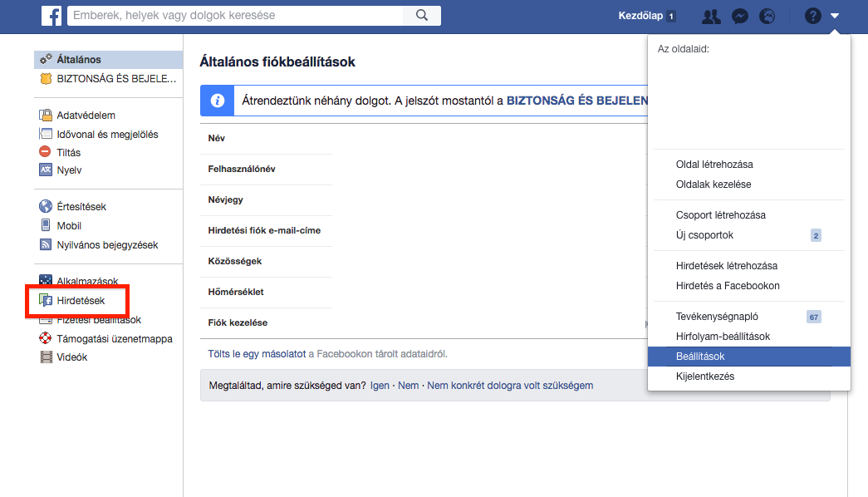Open Tevékenységnapló from the menu
The image size is (868, 497).
point(717,317)
